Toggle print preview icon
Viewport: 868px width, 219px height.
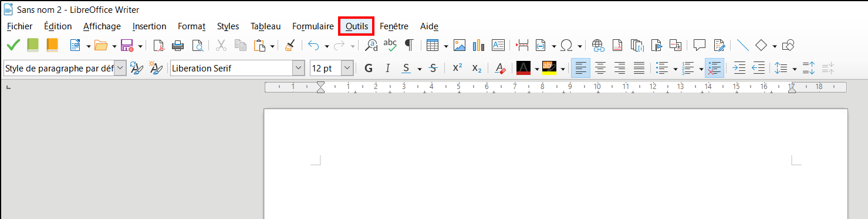(x=197, y=45)
